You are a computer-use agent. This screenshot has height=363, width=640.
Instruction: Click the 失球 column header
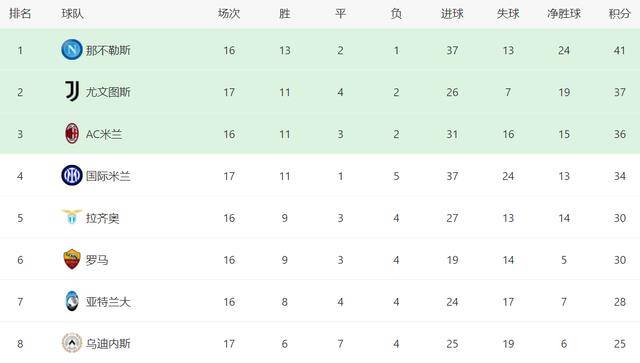508,14
